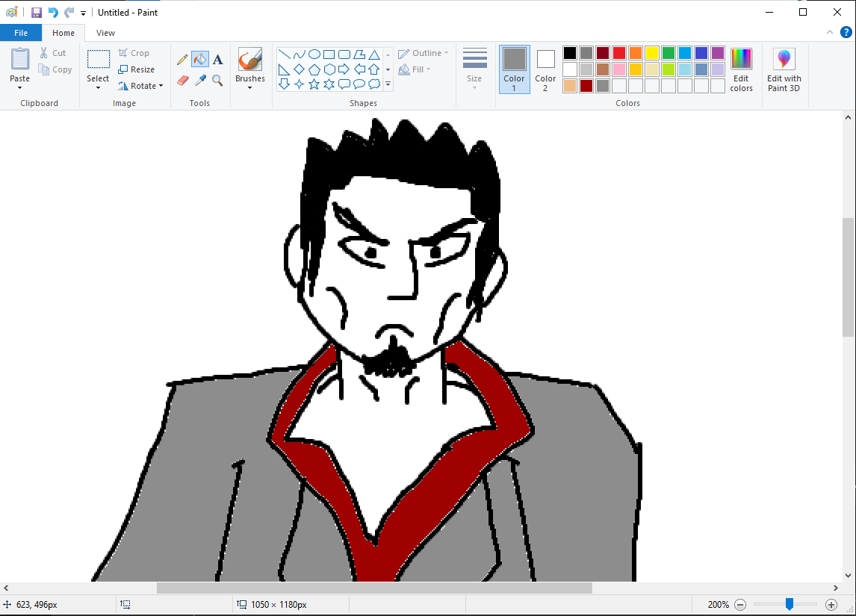The image size is (856, 616).
Task: Click the zoom slider handle
Action: click(x=790, y=604)
